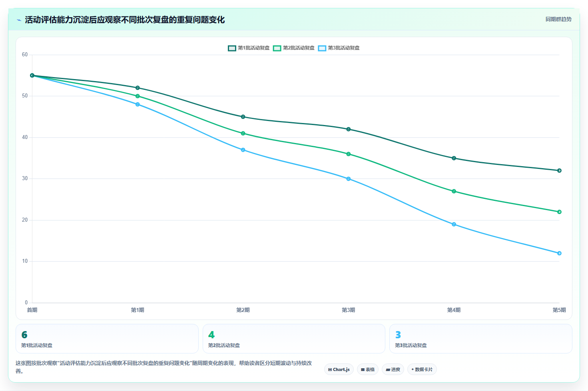Click the 第1批 dark green point at 第4期
This screenshot has height=391, width=588.
tap(454, 158)
